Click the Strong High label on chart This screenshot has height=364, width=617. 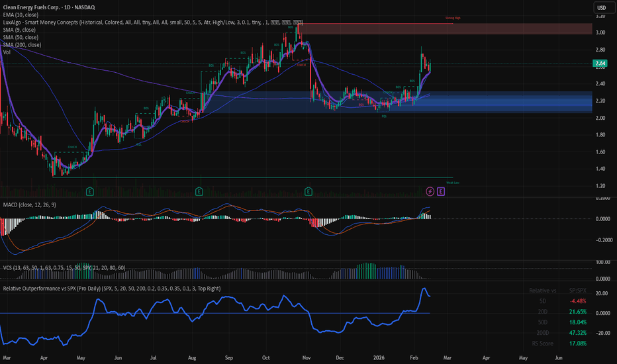pos(453,18)
